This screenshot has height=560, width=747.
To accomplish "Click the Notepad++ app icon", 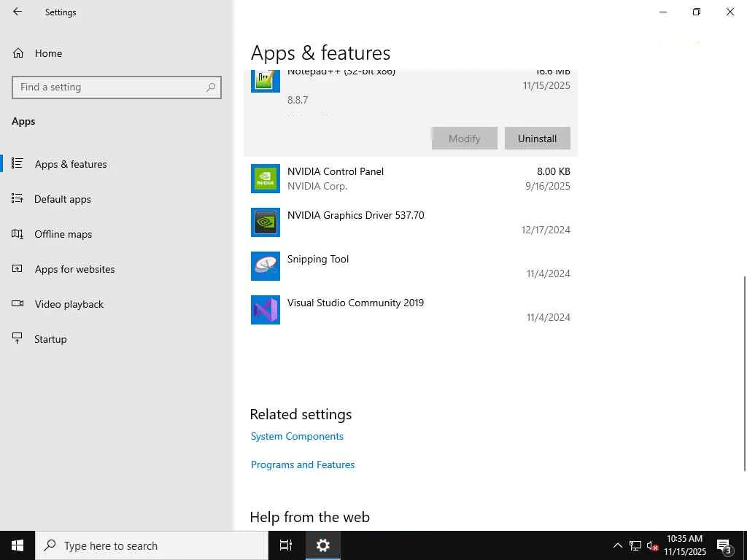I will pyautogui.click(x=266, y=81).
